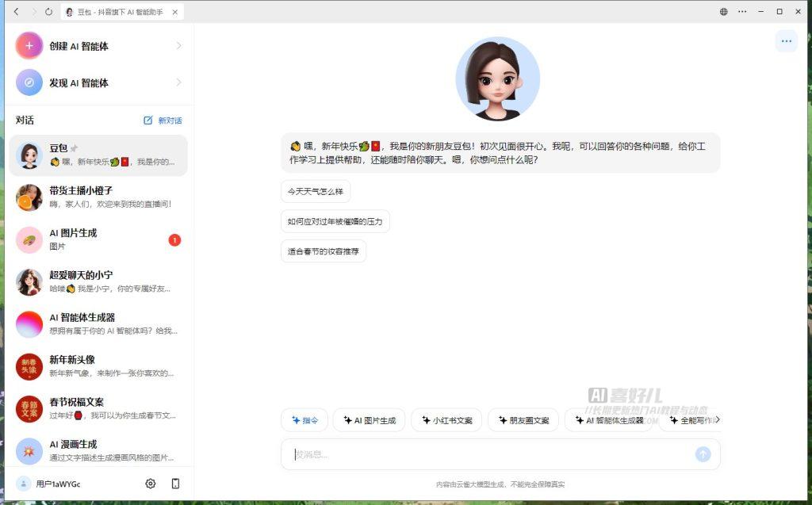Click the 春节文案 red avatar icon

pos(29,408)
